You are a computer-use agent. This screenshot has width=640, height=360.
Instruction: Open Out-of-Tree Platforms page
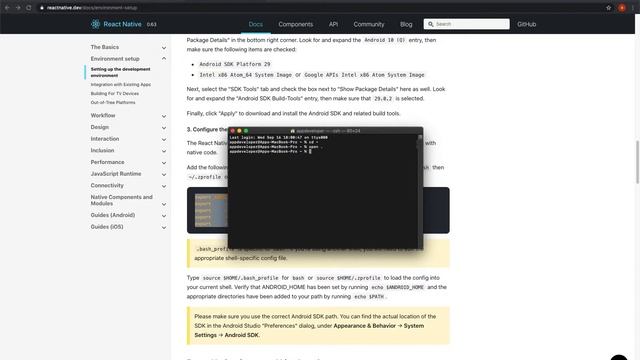113,102
